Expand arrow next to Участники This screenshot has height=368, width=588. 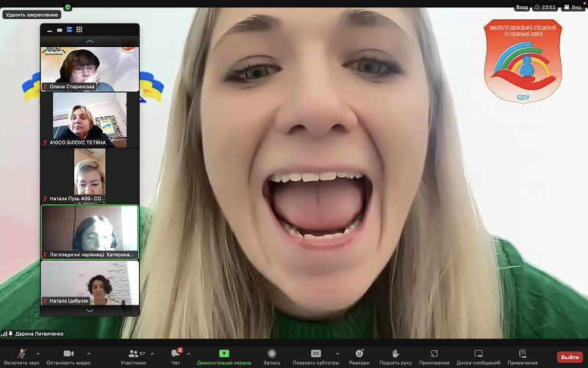click(152, 354)
